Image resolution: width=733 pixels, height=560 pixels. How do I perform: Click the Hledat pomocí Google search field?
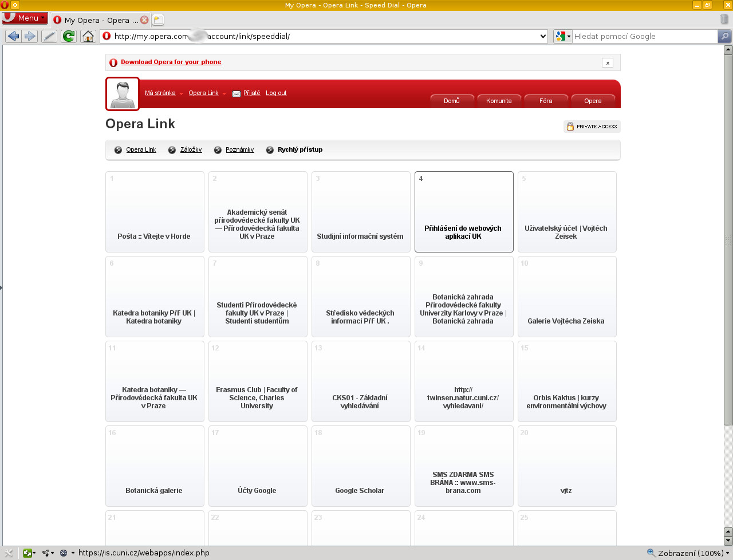tap(645, 36)
